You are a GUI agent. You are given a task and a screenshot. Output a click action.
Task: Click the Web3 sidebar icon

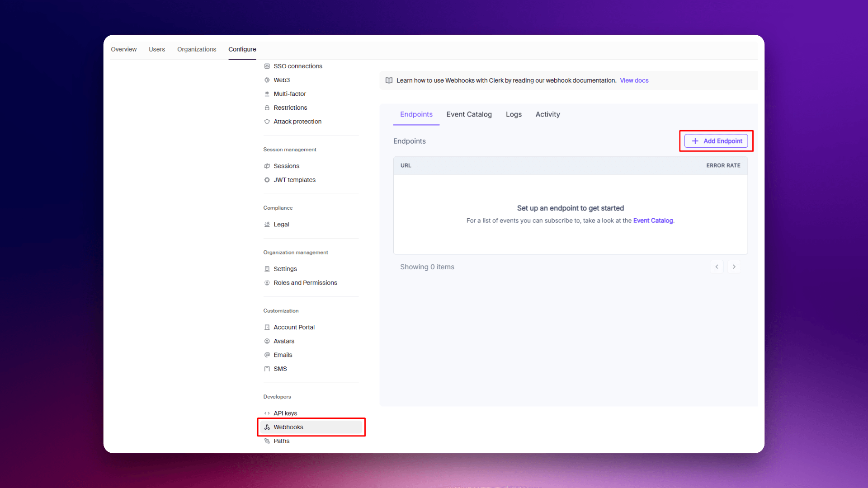tap(267, 80)
